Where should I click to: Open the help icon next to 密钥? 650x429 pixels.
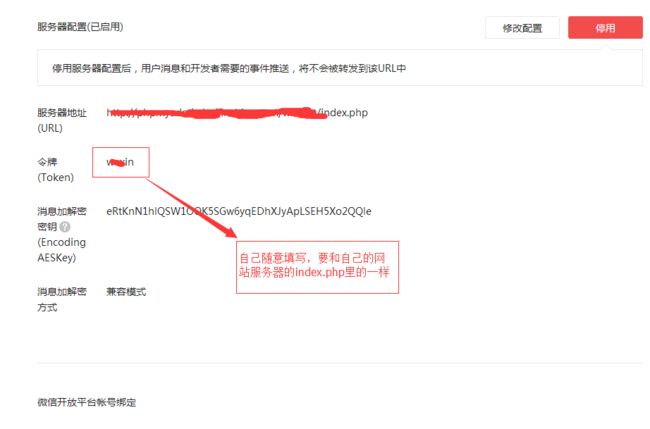coord(65,227)
